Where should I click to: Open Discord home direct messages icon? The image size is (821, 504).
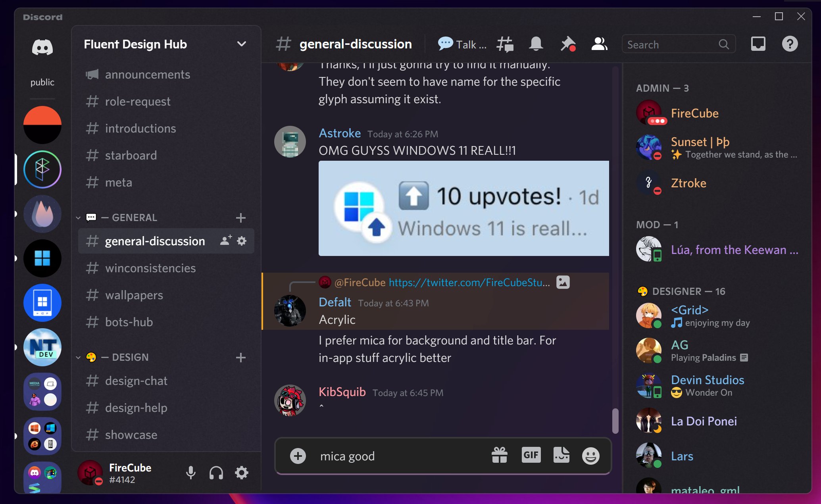(x=42, y=48)
